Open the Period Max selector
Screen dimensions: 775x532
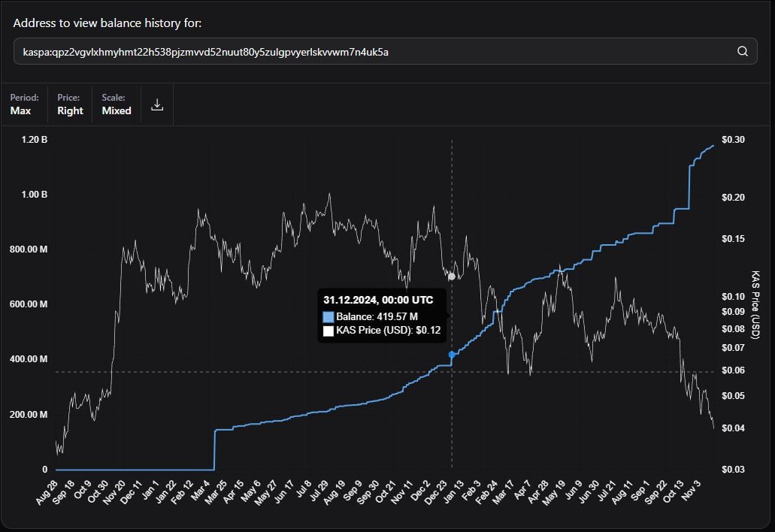(x=24, y=104)
